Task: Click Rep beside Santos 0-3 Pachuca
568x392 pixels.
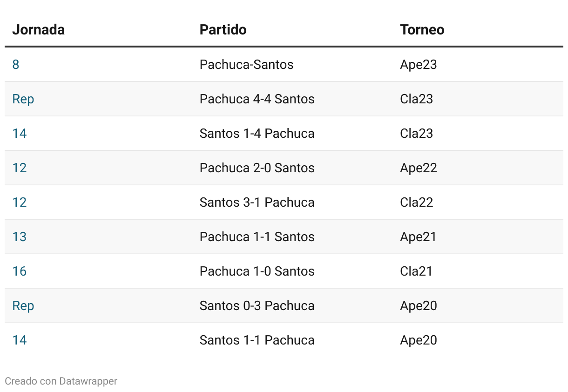Action: tap(23, 306)
